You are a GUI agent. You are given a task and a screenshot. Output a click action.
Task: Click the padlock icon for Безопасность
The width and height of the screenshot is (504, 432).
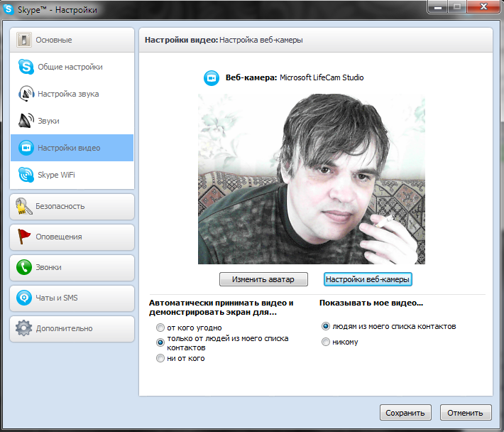click(24, 206)
